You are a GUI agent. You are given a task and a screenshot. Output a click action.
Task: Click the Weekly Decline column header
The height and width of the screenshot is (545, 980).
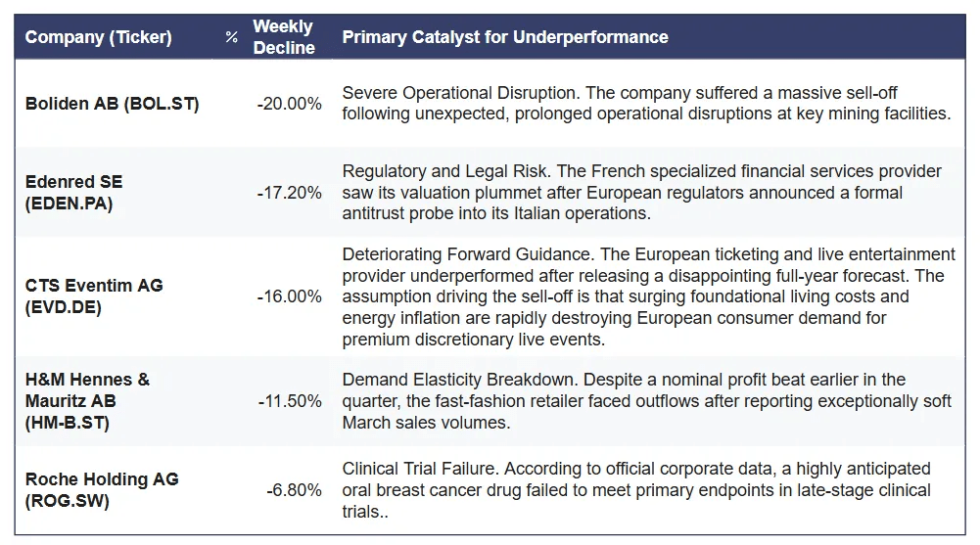284,37
